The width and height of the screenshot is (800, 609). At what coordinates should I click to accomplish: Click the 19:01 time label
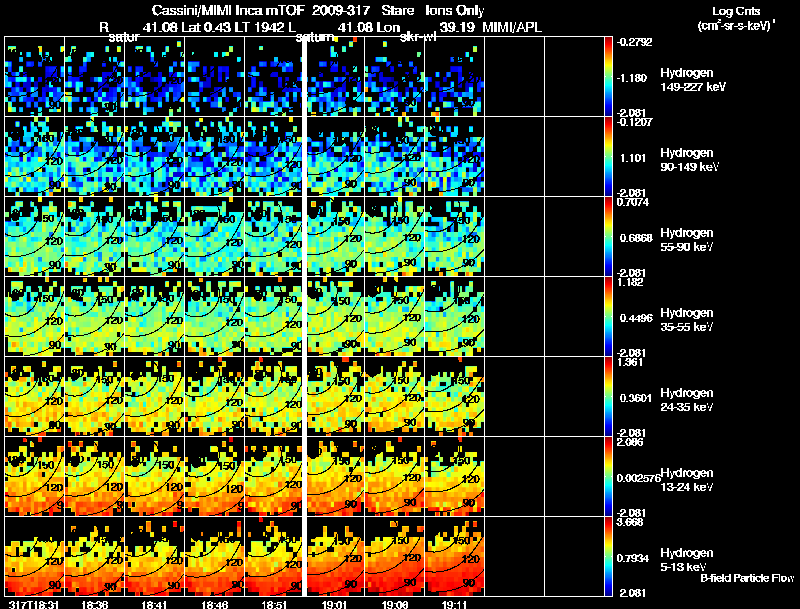[334, 604]
